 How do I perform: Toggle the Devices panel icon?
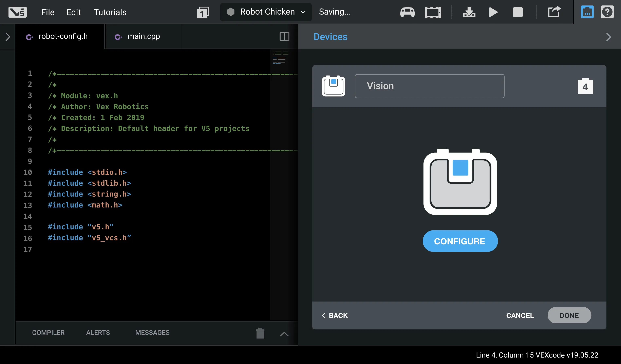pyautogui.click(x=587, y=12)
